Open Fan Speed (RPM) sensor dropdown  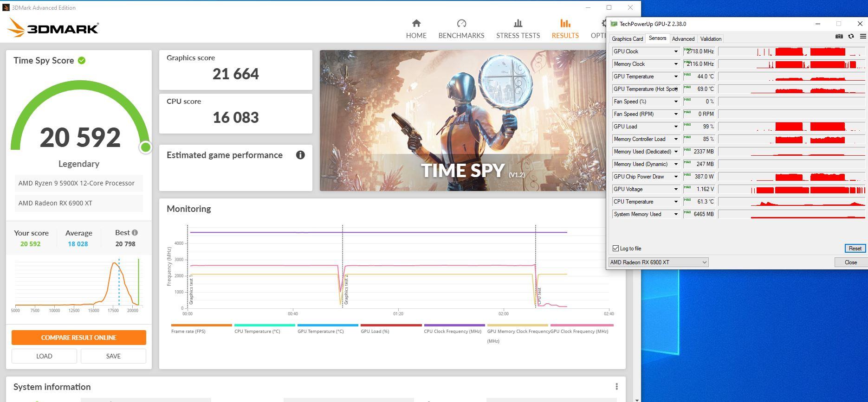676,114
